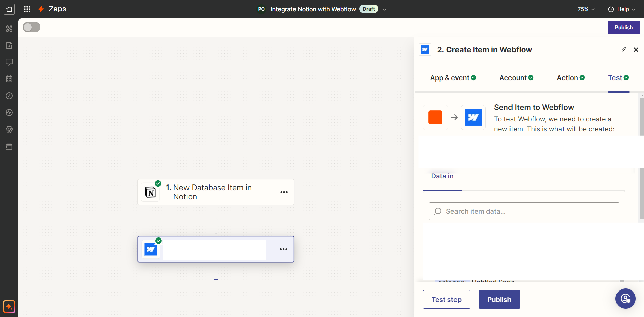Click the Send Item to Webflow heading

pyautogui.click(x=534, y=107)
